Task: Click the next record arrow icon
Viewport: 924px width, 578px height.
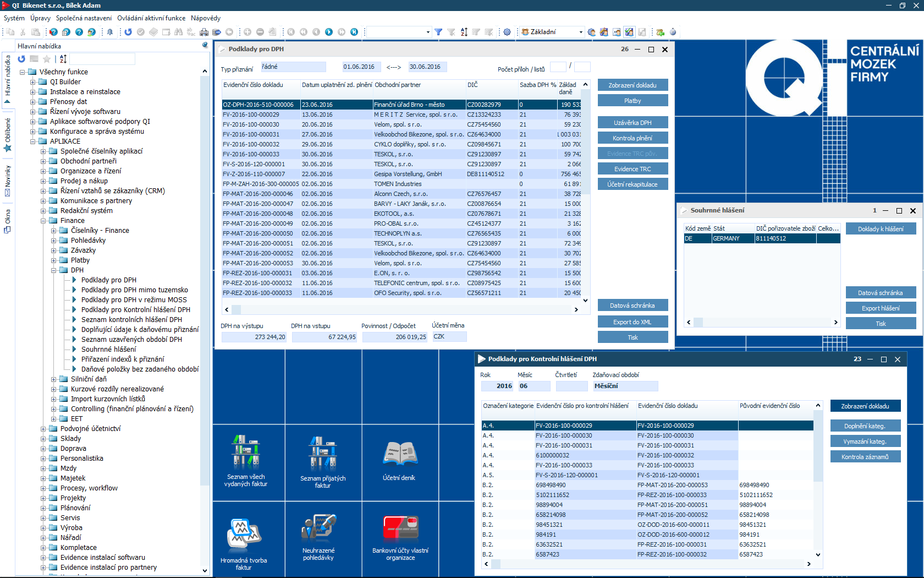Action: [x=329, y=32]
